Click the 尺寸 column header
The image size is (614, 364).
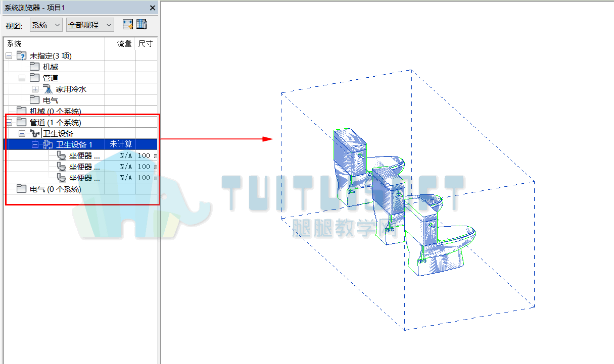(x=146, y=44)
